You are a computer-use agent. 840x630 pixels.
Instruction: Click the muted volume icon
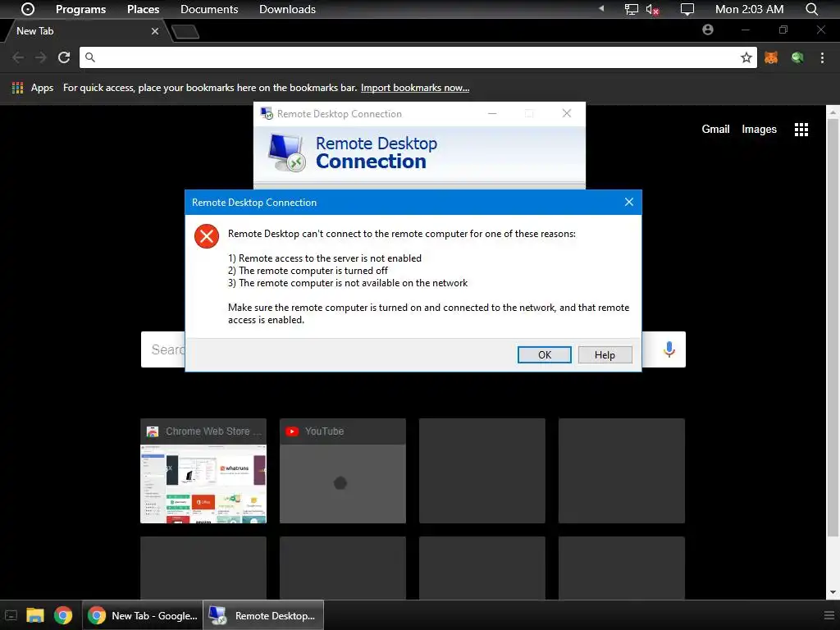coord(652,9)
